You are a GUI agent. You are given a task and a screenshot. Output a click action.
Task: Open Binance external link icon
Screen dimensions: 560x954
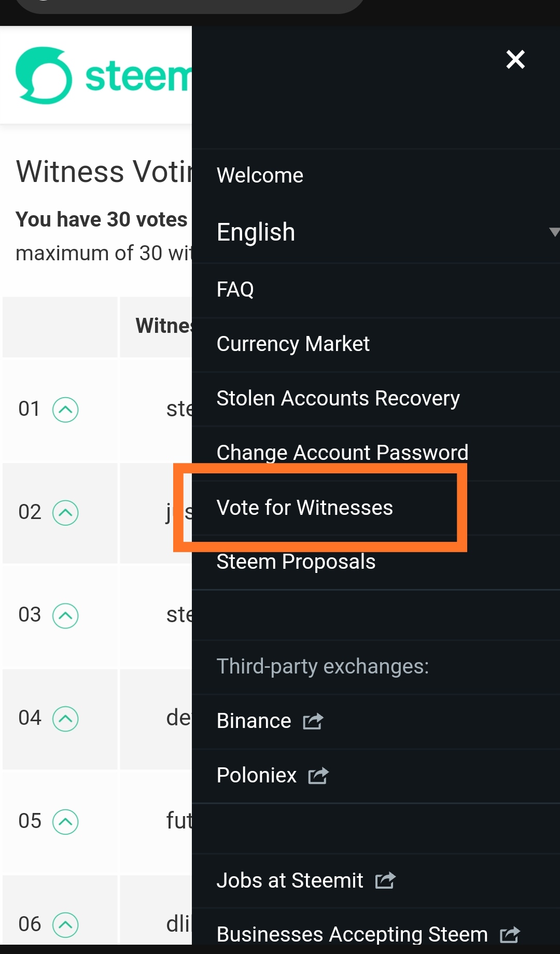(313, 721)
